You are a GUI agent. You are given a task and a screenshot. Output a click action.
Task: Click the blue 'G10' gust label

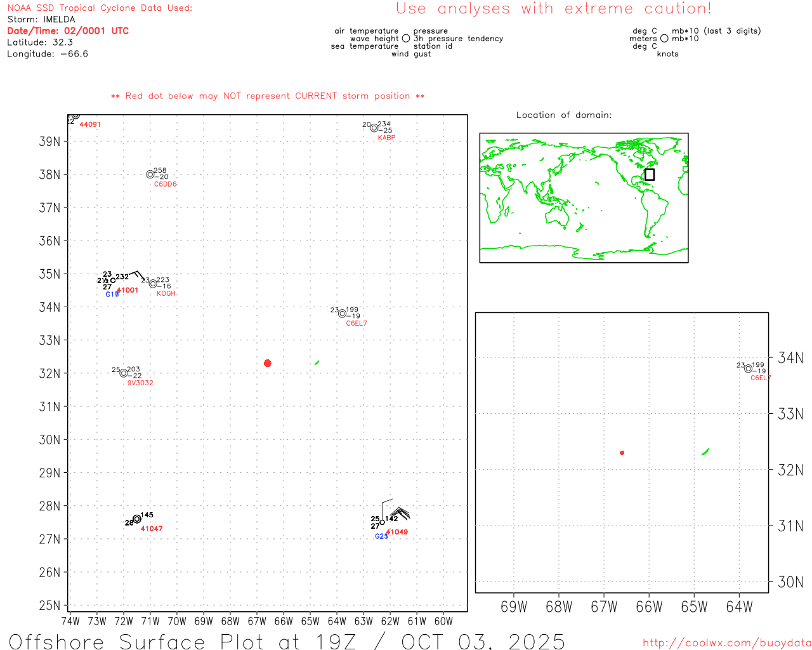(112, 295)
